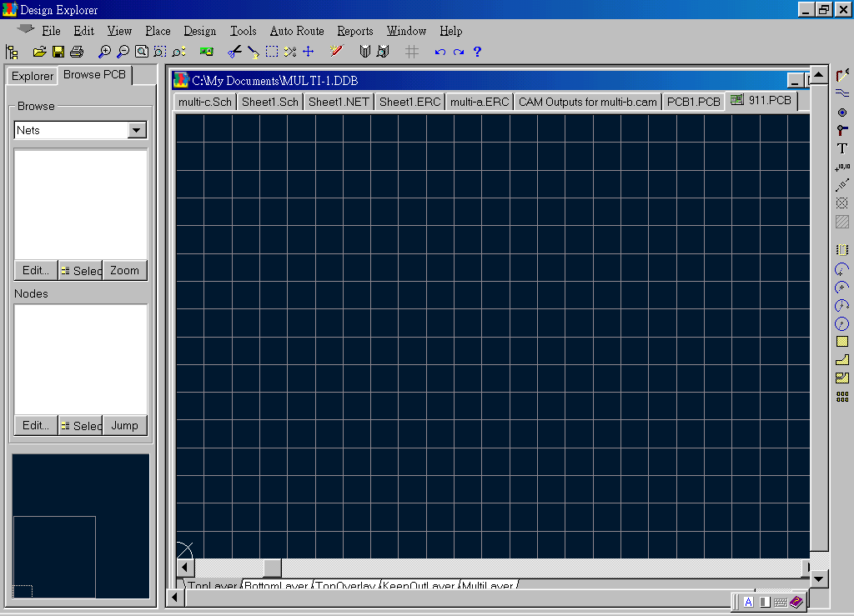The width and height of the screenshot is (854, 616).
Task: Pick the Place Component tool
Action: pos(842,249)
